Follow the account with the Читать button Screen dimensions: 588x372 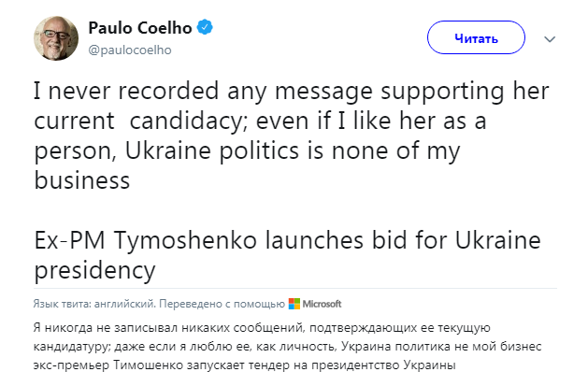tap(476, 37)
